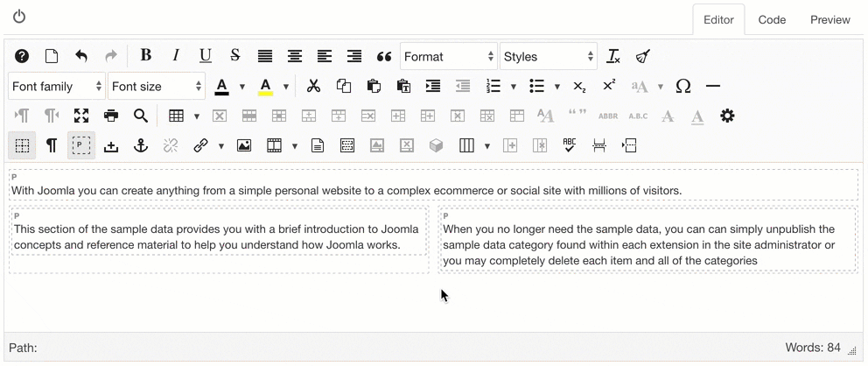The height and width of the screenshot is (366, 868).
Task: Apply right alignment
Action: point(354,56)
